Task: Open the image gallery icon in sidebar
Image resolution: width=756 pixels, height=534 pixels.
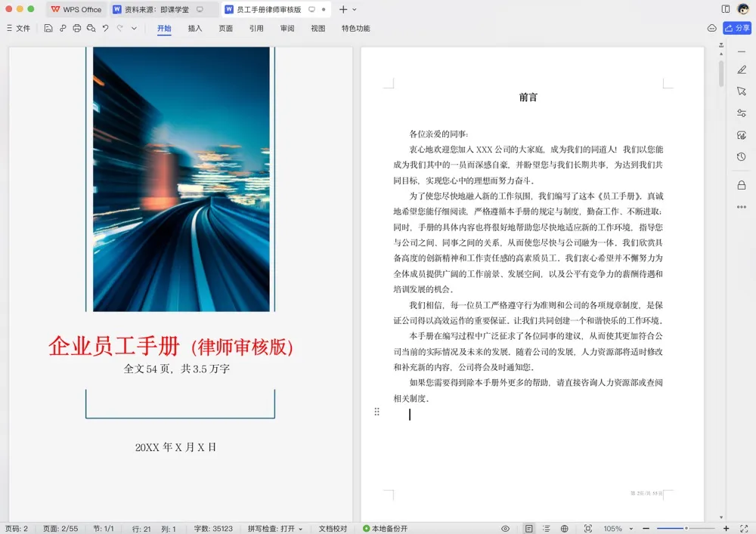Action: 742,135
